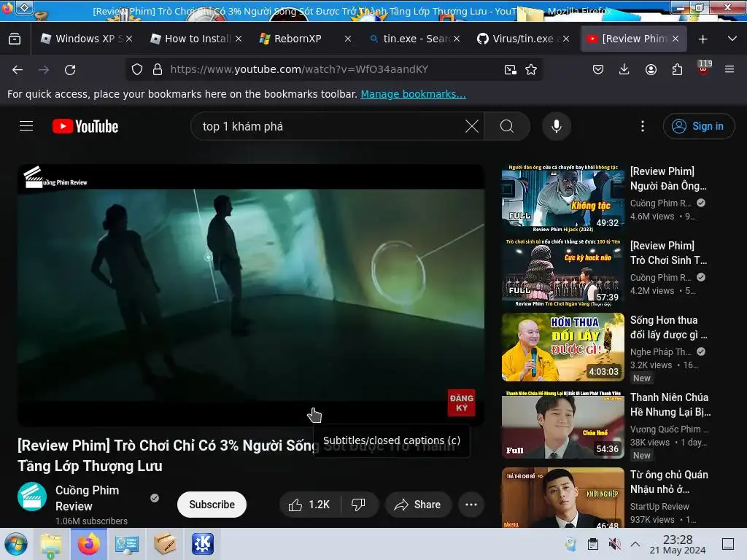The height and width of the screenshot is (560, 747).
Task: Open the Firefox View tab list icon
Action: pyautogui.click(x=15, y=39)
